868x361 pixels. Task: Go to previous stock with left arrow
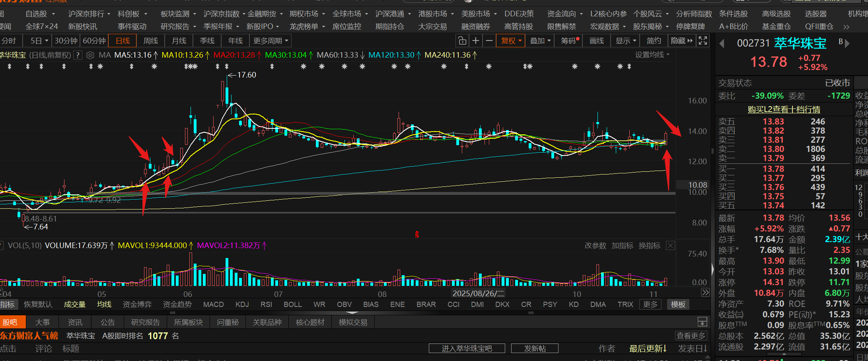pyautogui.click(x=722, y=43)
